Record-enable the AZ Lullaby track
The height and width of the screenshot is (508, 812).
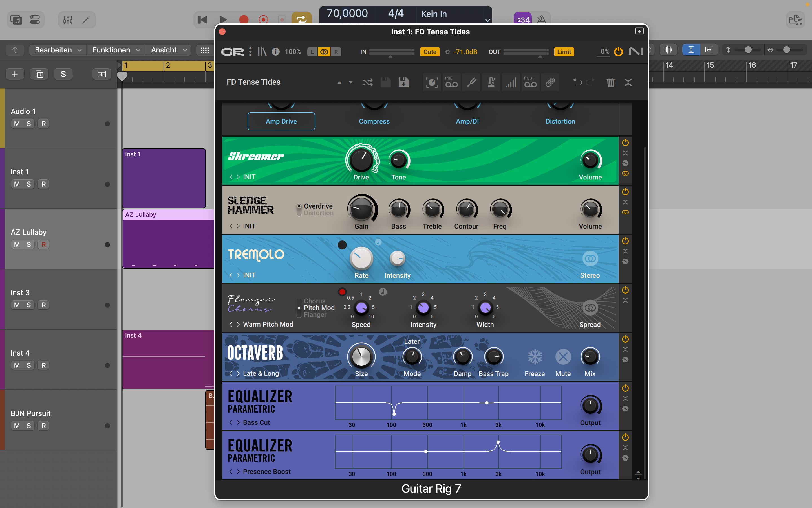(43, 245)
